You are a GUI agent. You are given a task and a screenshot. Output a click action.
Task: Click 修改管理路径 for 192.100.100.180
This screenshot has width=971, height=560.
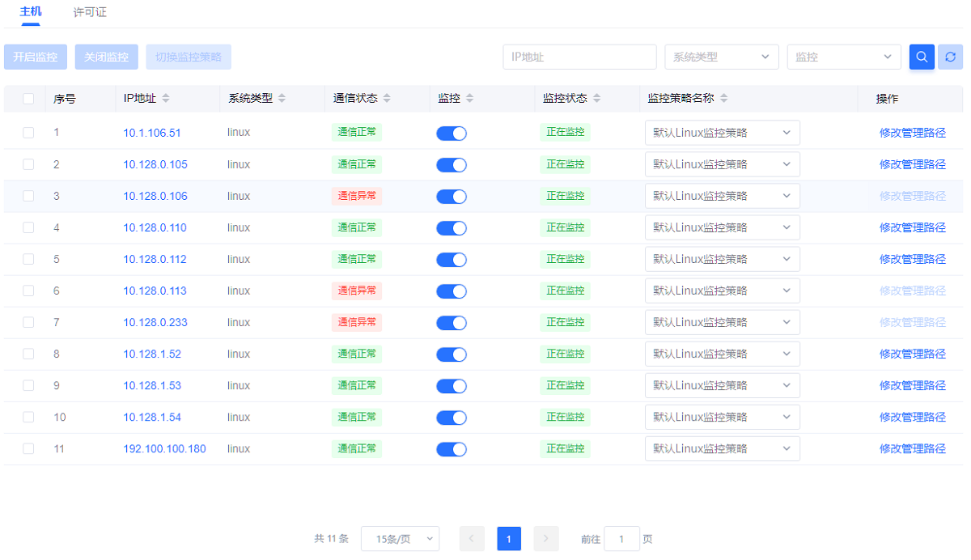pyautogui.click(x=912, y=448)
